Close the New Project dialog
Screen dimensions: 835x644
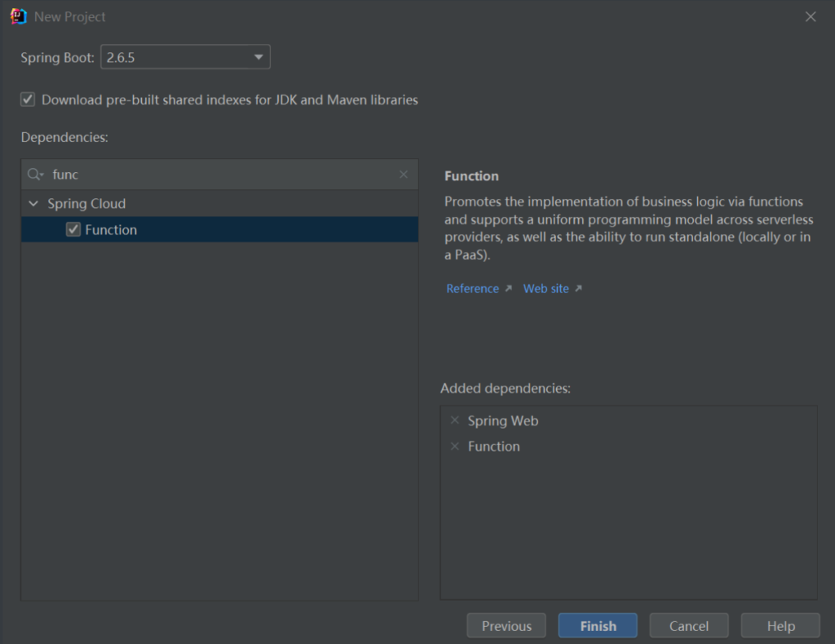point(811,16)
